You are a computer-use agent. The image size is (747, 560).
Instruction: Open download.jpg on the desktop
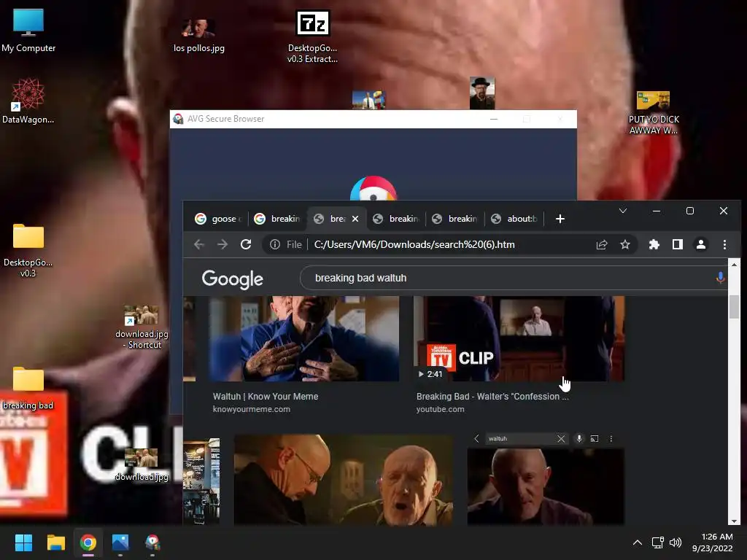click(x=142, y=464)
